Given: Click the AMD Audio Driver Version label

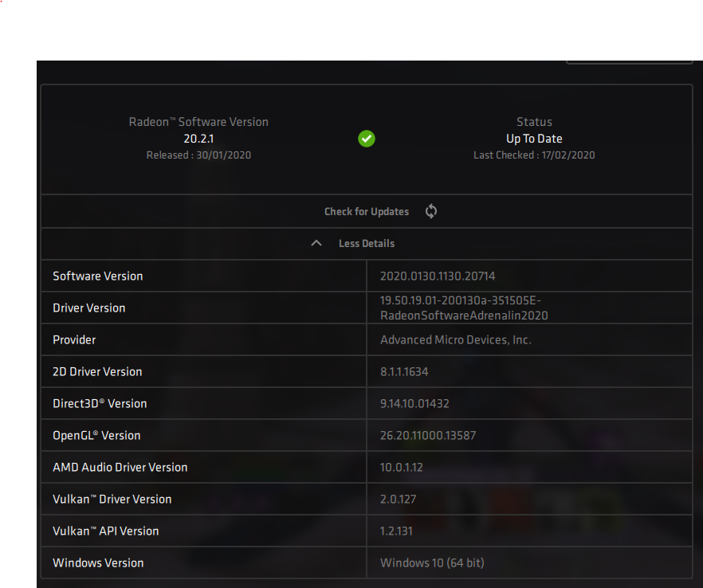Looking at the screenshot, I should point(120,467).
